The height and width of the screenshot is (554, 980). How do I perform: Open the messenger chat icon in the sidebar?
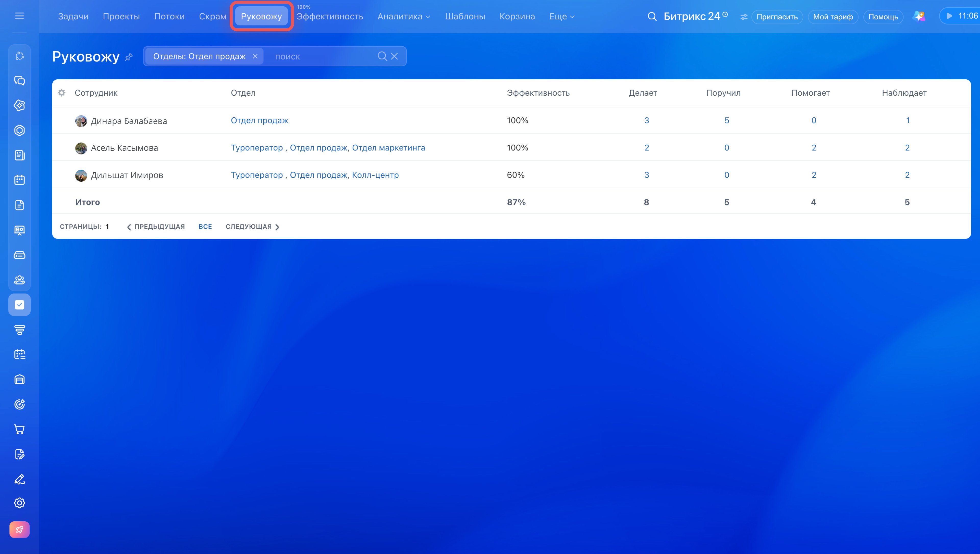[19, 80]
